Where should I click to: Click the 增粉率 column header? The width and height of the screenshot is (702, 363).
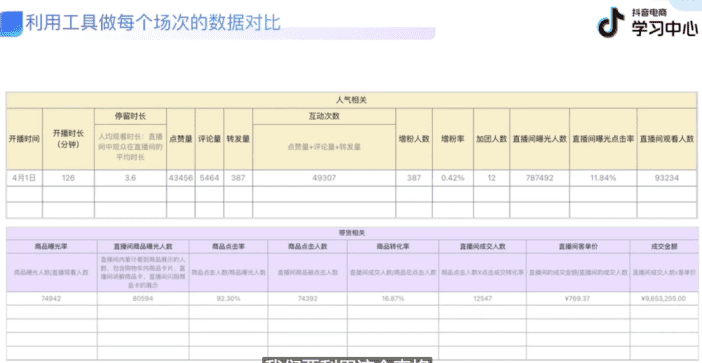click(453, 139)
